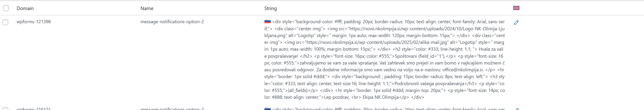Click the message-notifications-option-2 name in the wpforms-121398 row

172,22
